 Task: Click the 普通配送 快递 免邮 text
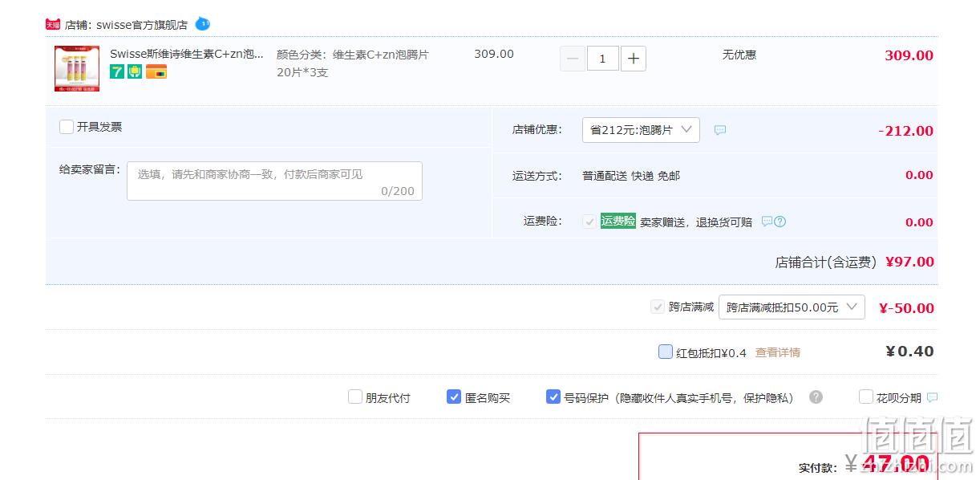point(631,175)
